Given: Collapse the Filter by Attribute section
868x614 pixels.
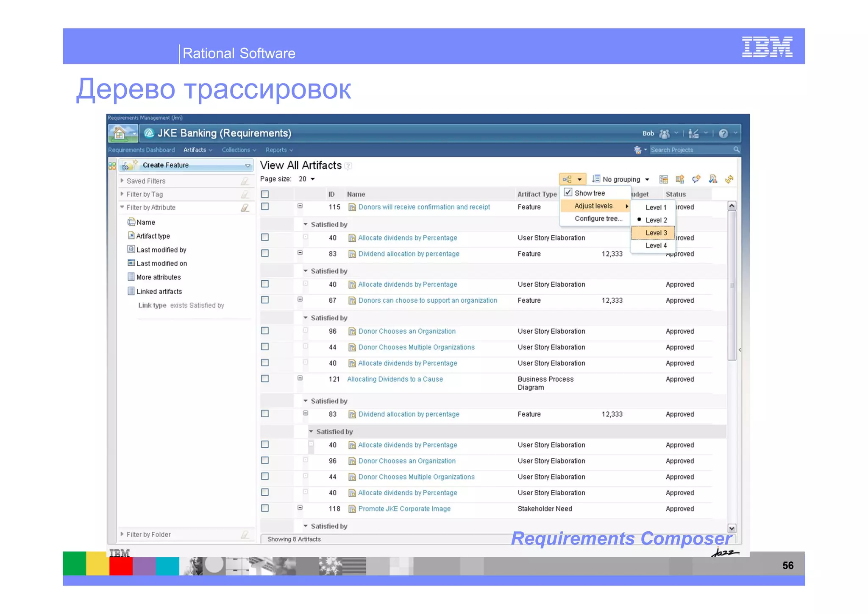Looking at the screenshot, I should pyautogui.click(x=122, y=207).
